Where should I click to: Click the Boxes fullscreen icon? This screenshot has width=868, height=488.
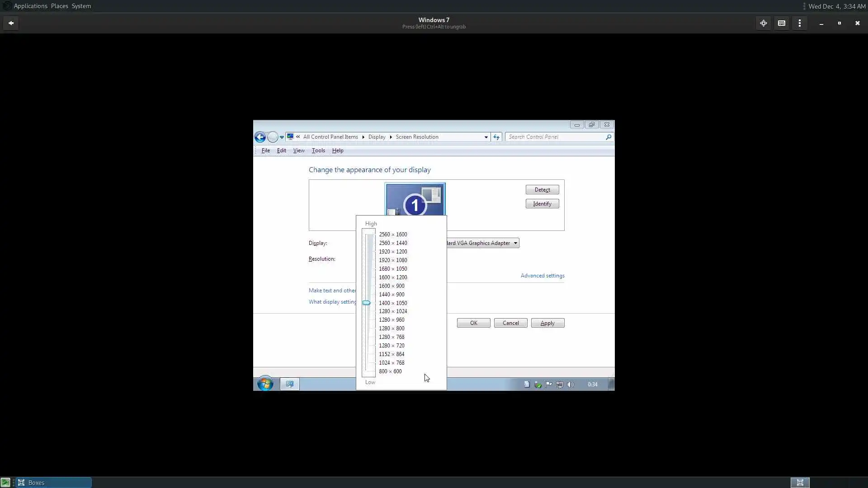[x=764, y=23]
